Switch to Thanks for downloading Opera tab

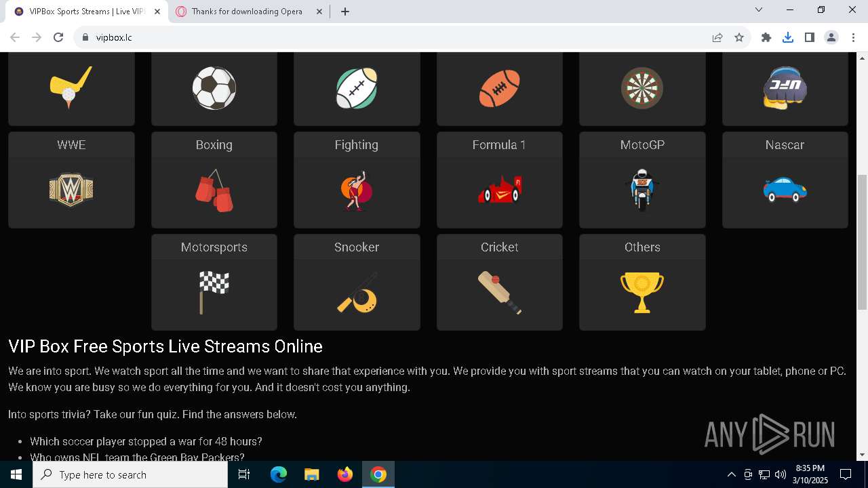pos(248,12)
